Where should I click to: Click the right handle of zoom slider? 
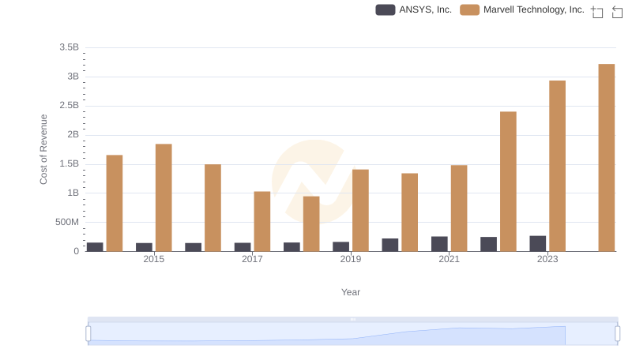point(617,333)
